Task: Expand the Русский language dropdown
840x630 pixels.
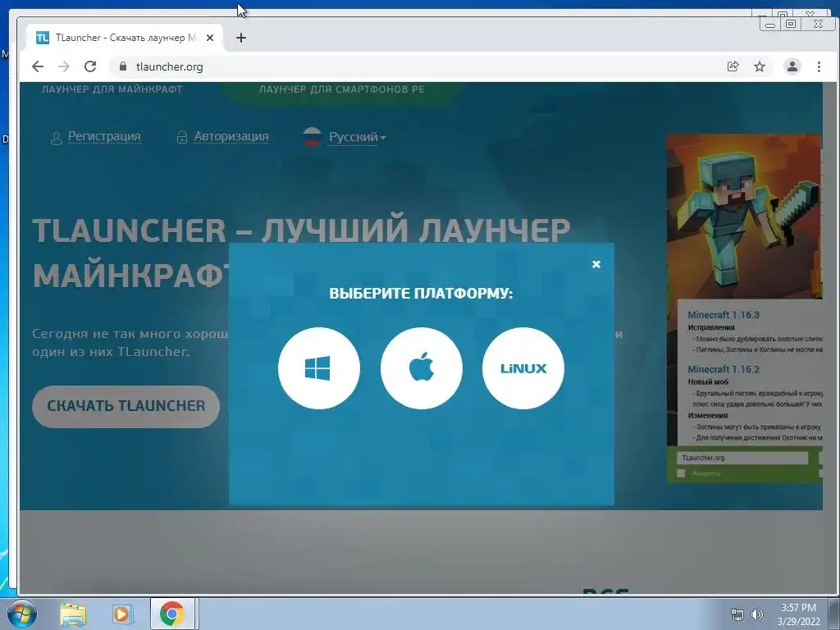Action: coord(357,137)
